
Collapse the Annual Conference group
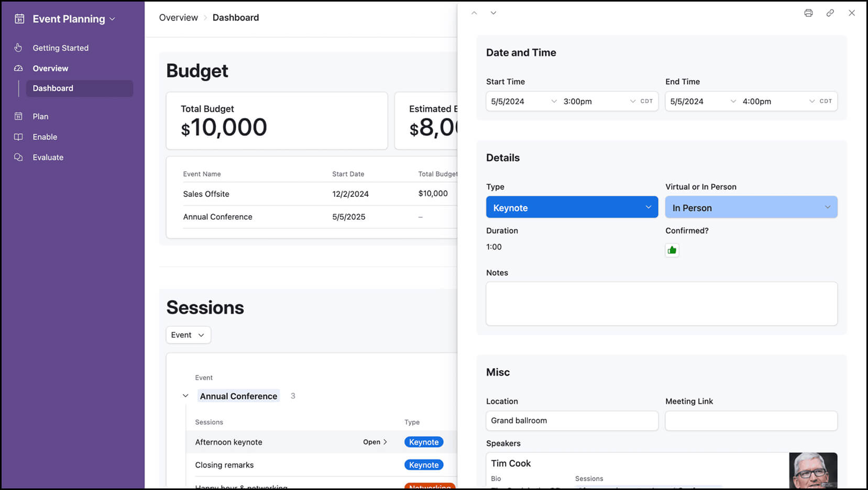point(185,396)
